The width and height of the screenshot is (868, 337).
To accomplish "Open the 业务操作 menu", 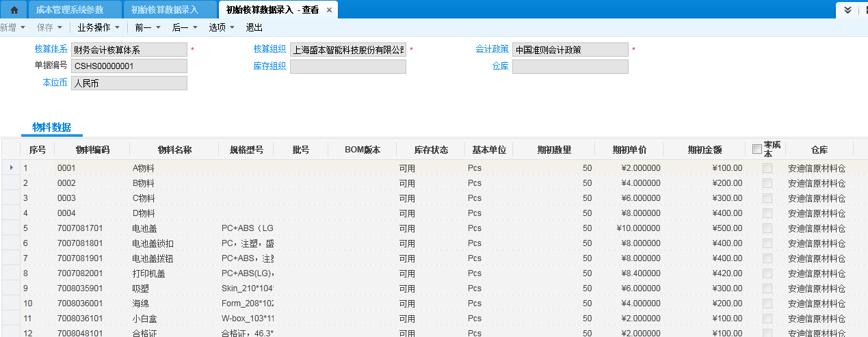I will 94,27.
